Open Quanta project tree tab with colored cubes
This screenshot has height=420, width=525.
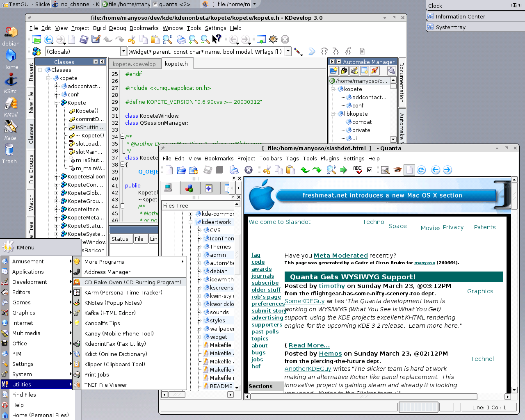189,188
